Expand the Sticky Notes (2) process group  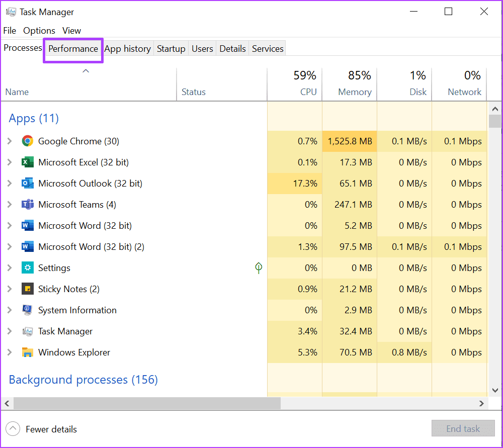(10, 289)
